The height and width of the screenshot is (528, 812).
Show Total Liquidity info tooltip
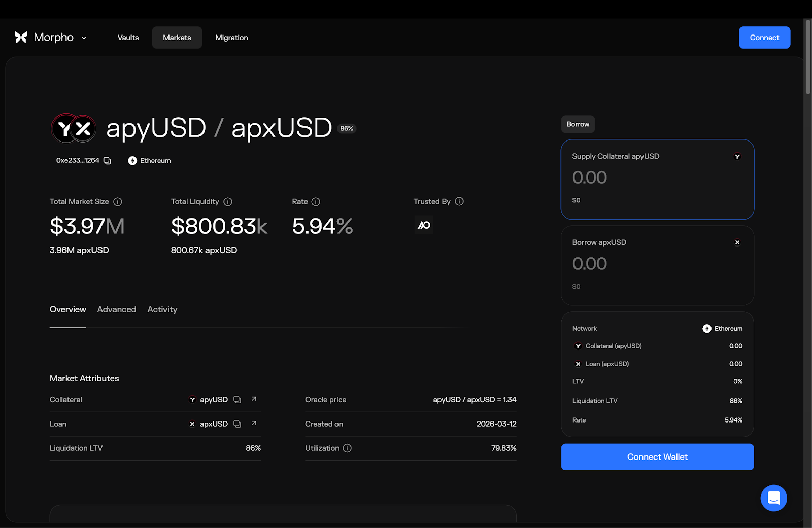click(x=228, y=202)
